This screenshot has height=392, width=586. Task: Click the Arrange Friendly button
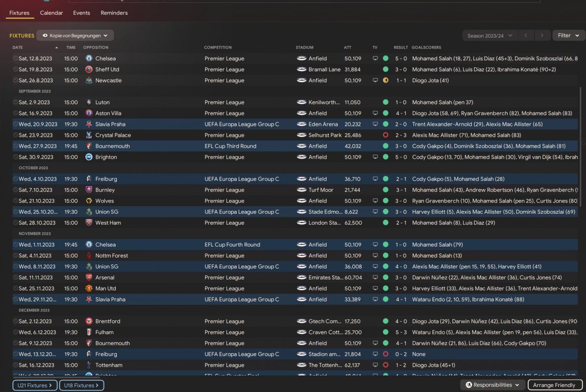[x=555, y=385]
